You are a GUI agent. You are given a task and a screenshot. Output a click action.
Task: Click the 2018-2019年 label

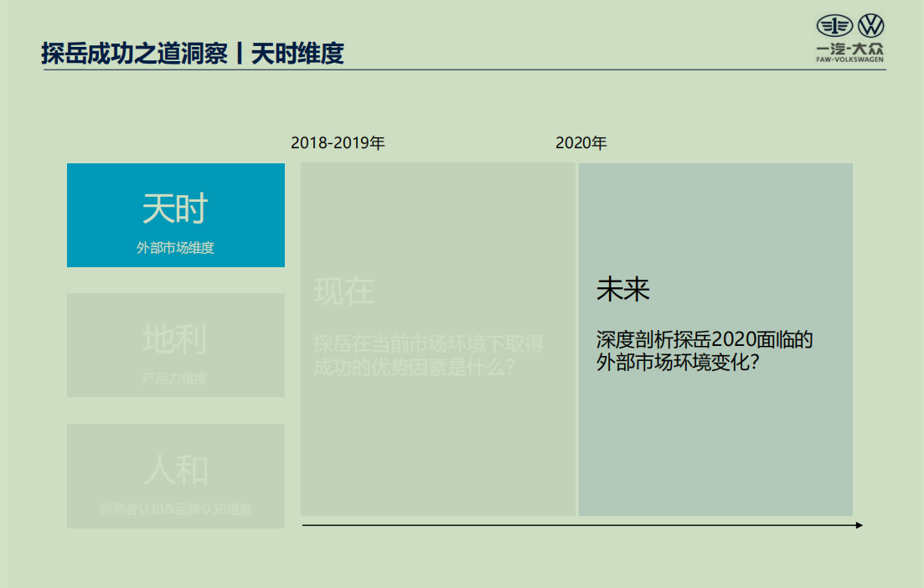tap(338, 143)
